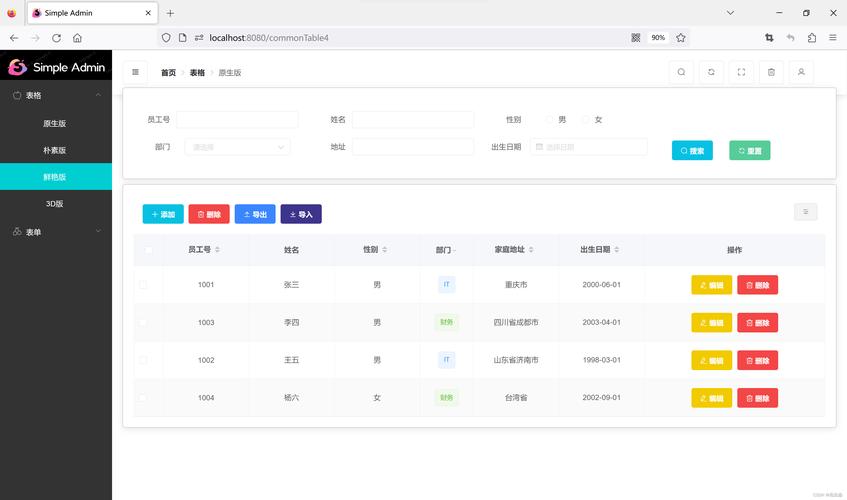This screenshot has width=847, height=500.
Task: Click the header refresh icon
Action: (x=711, y=72)
